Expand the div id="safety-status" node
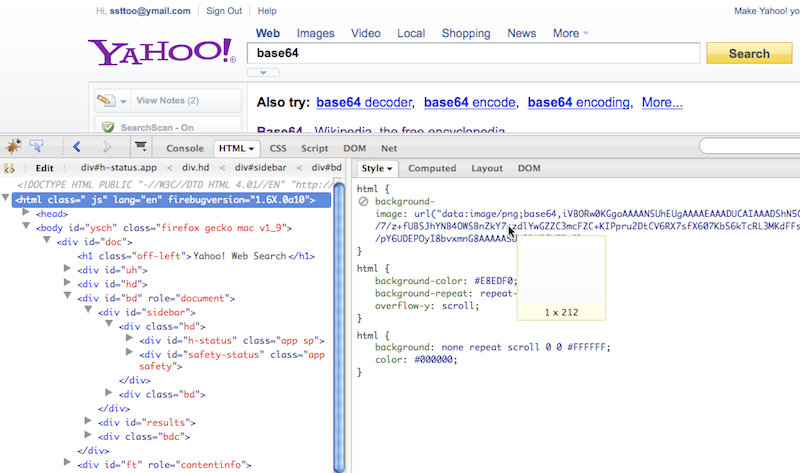This screenshot has width=800, height=473. pos(130,353)
